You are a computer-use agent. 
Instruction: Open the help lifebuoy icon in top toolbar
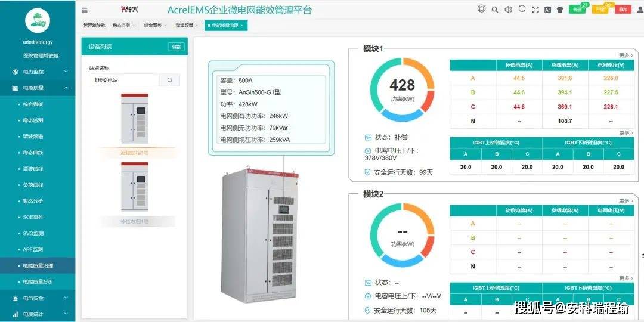pos(482,9)
